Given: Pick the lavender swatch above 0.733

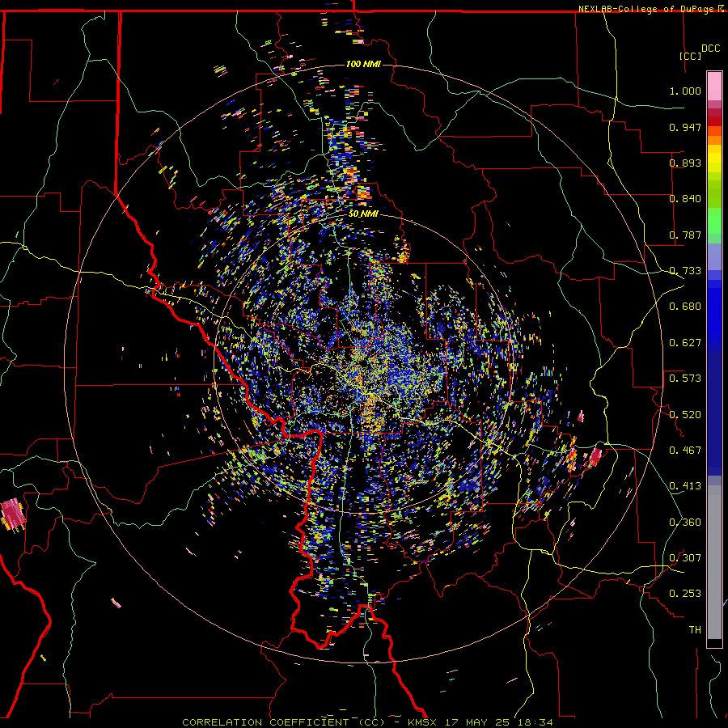Looking at the screenshot, I should pos(714,256).
